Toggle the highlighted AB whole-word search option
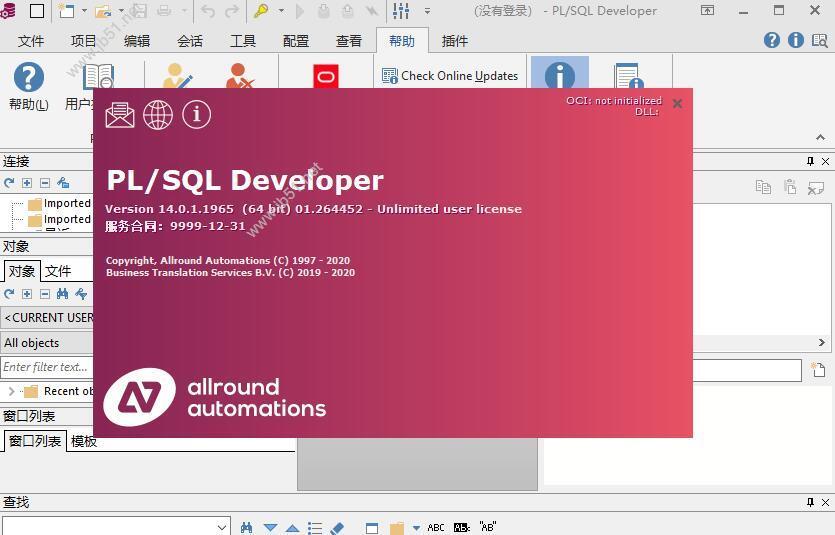 coord(461,527)
